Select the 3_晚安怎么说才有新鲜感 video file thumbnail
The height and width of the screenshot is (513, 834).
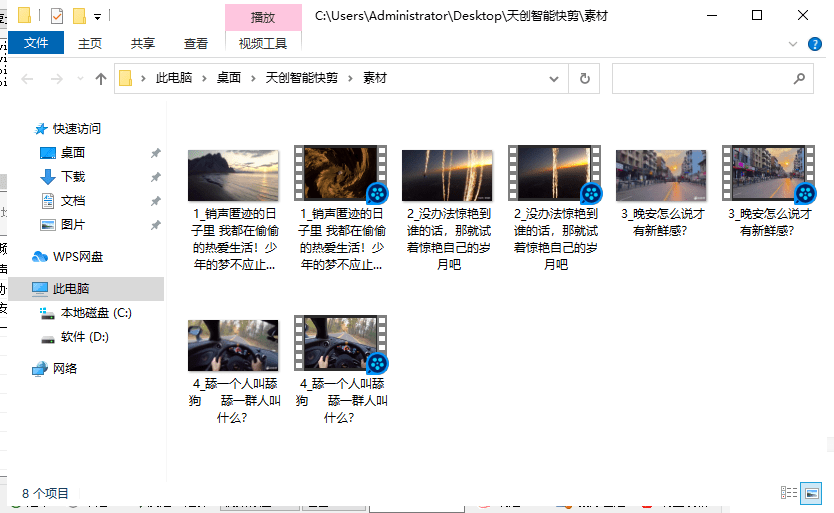[x=769, y=173]
